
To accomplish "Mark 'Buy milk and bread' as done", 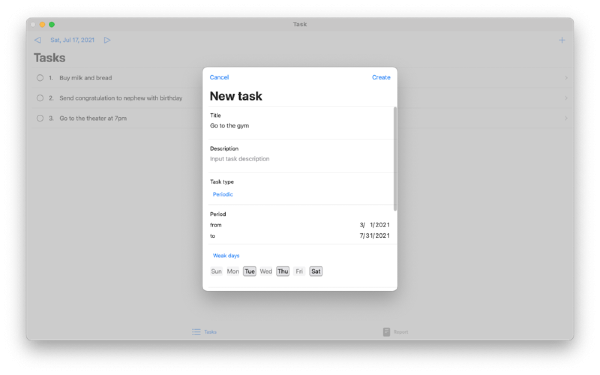I will (40, 78).
